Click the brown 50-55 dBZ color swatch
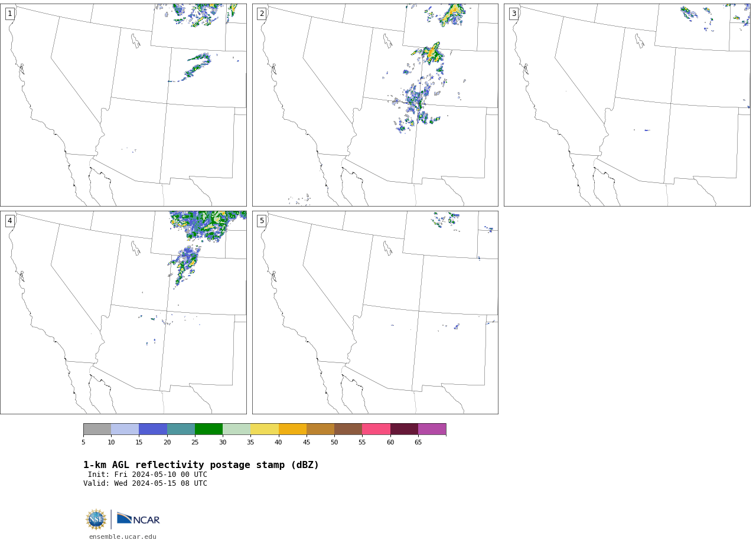Viewport: 756px width, 543px height. click(x=348, y=429)
